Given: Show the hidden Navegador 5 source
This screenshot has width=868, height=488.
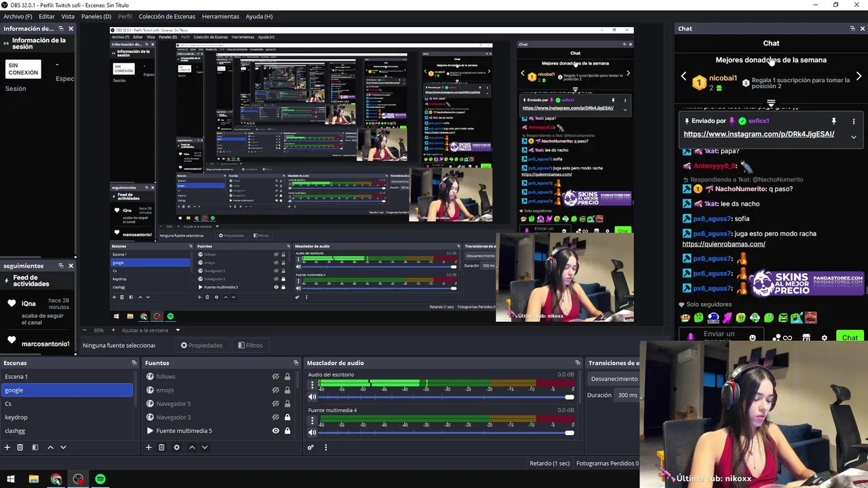Looking at the screenshot, I should pyautogui.click(x=275, y=403).
